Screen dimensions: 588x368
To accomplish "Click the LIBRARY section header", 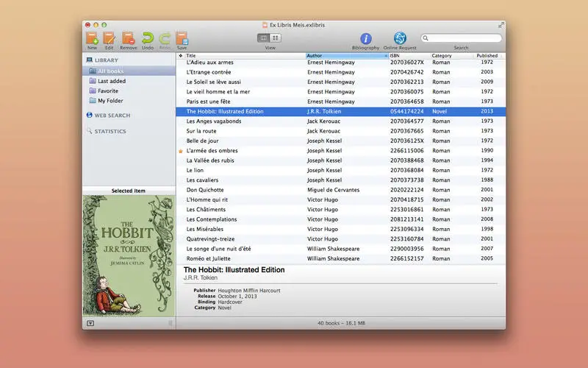I will 106,60.
